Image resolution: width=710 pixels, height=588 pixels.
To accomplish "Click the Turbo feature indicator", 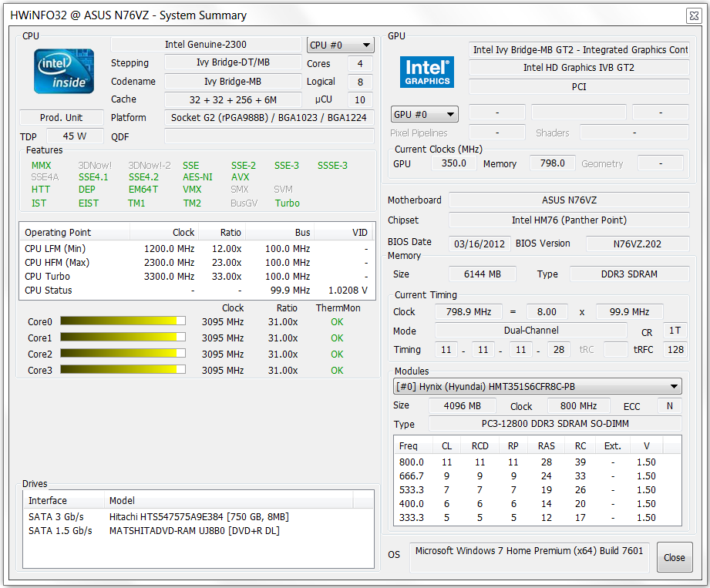I will (288, 203).
